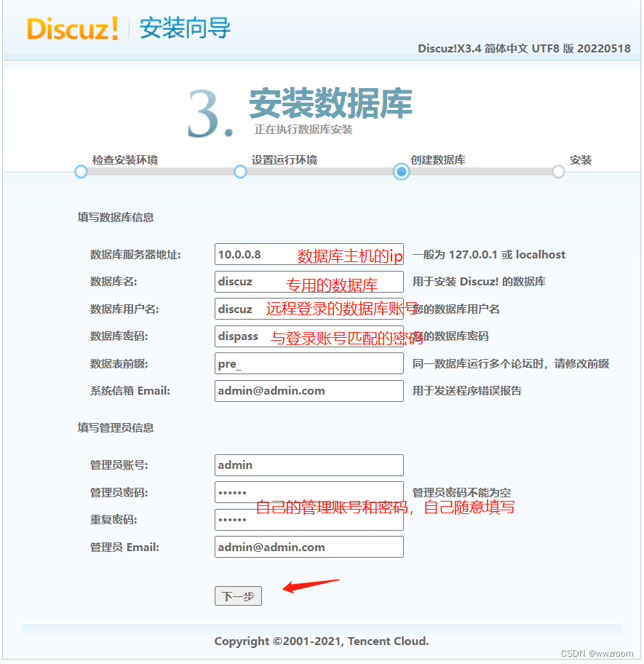Click the active 创建数据库 step marker
644x664 pixels.
click(401, 172)
